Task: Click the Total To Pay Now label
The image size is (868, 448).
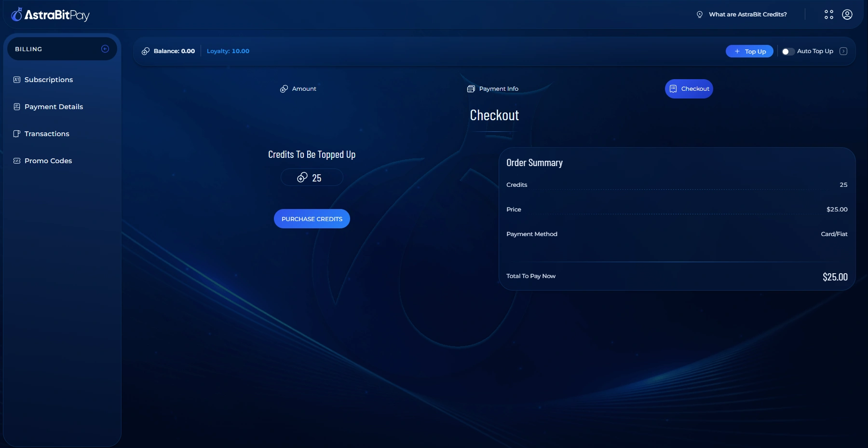Action: tap(531, 276)
